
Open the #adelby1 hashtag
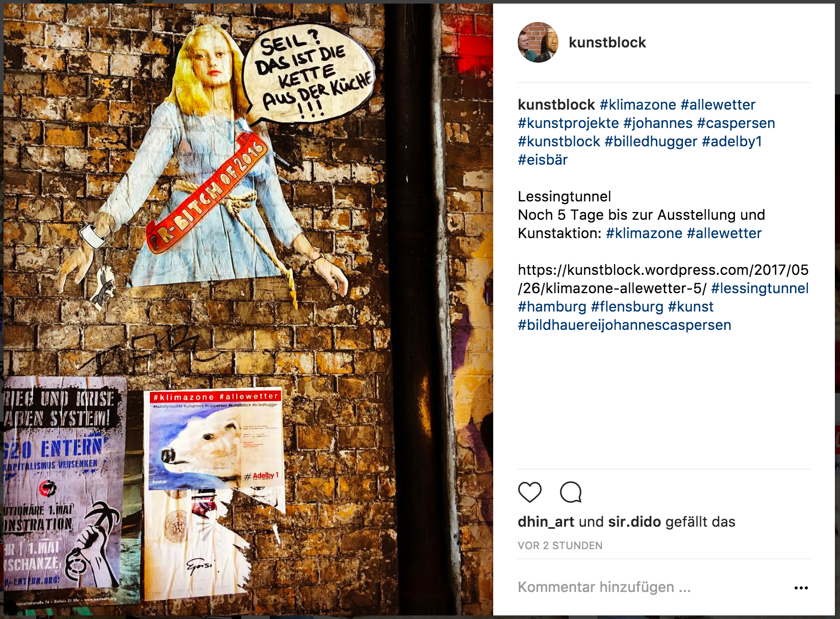732,141
